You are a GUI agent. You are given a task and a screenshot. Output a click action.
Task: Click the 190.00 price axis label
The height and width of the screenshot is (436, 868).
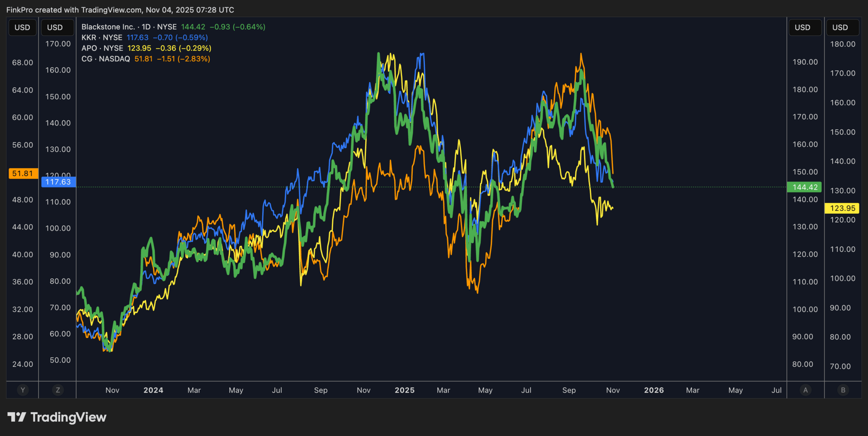pyautogui.click(x=805, y=62)
